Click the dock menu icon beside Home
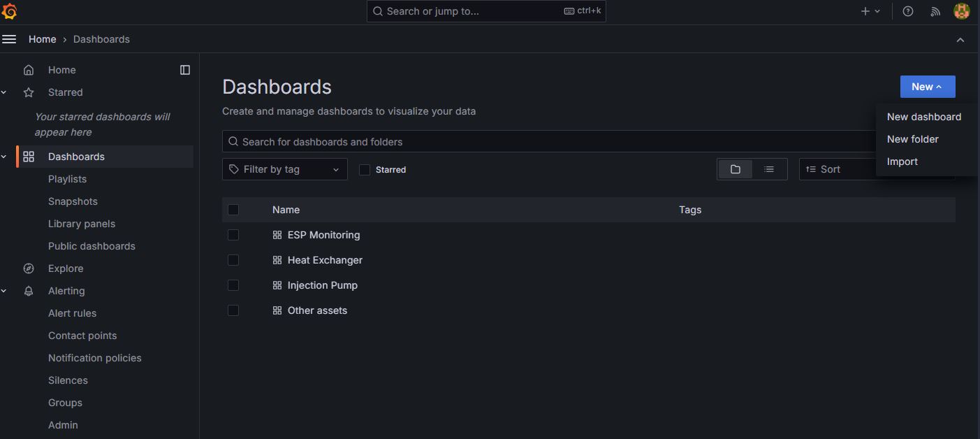 (185, 70)
